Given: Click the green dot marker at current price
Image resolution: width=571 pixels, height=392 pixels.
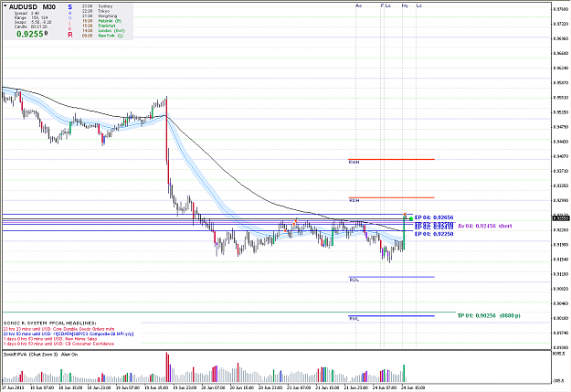Looking at the screenshot, I should pyautogui.click(x=411, y=218).
